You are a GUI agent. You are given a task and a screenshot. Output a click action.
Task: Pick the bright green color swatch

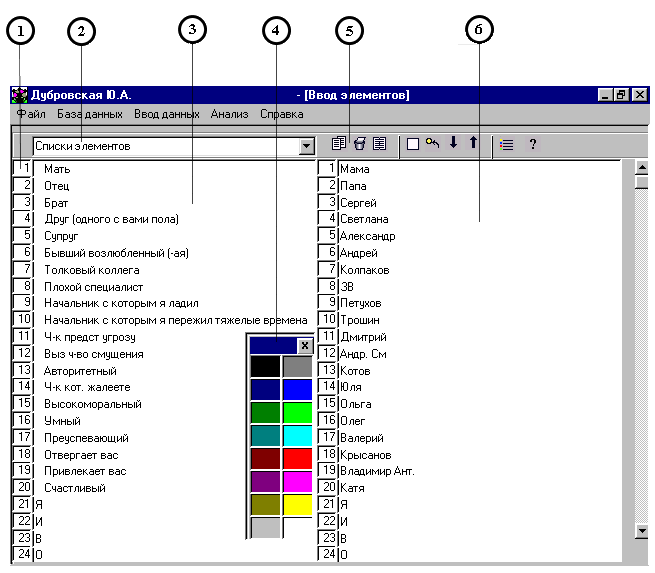click(297, 413)
